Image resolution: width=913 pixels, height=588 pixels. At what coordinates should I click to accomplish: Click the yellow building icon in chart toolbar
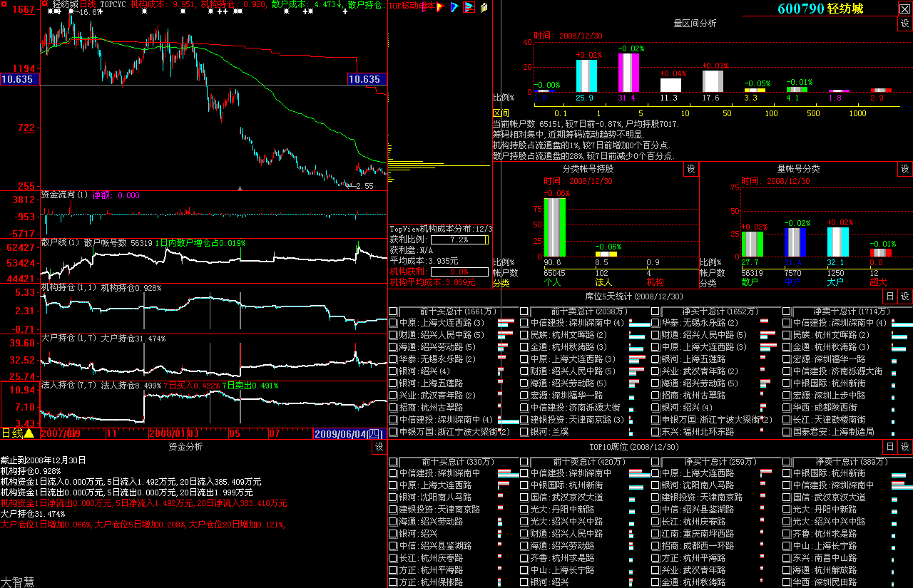[x=484, y=7]
